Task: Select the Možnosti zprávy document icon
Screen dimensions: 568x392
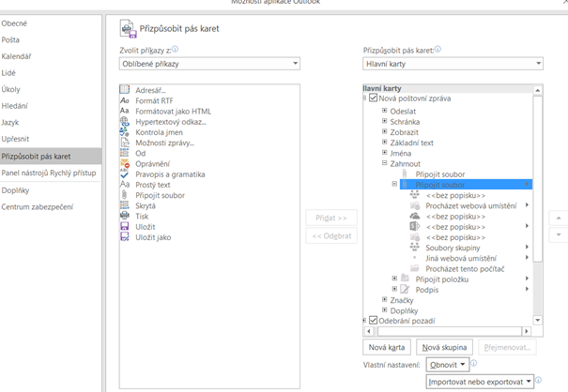Action: (x=125, y=143)
